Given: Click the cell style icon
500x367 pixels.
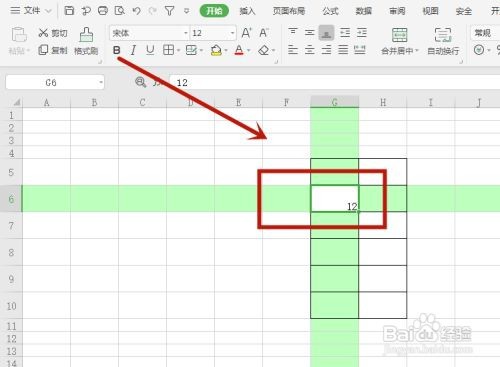Looking at the screenshot, I should [x=191, y=50].
